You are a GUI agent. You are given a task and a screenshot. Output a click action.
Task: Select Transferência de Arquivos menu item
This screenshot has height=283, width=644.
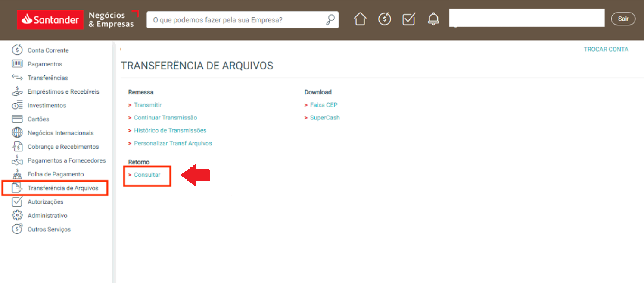[x=63, y=188]
